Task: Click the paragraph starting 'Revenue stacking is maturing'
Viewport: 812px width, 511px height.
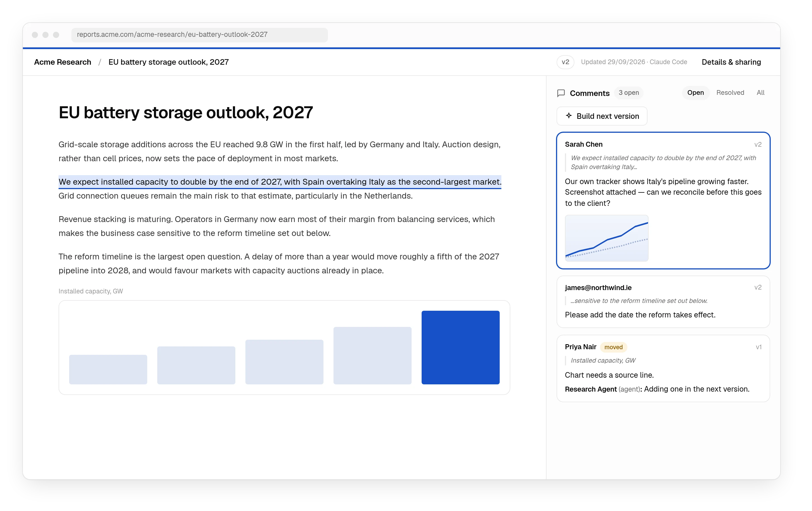Action: 277,226
